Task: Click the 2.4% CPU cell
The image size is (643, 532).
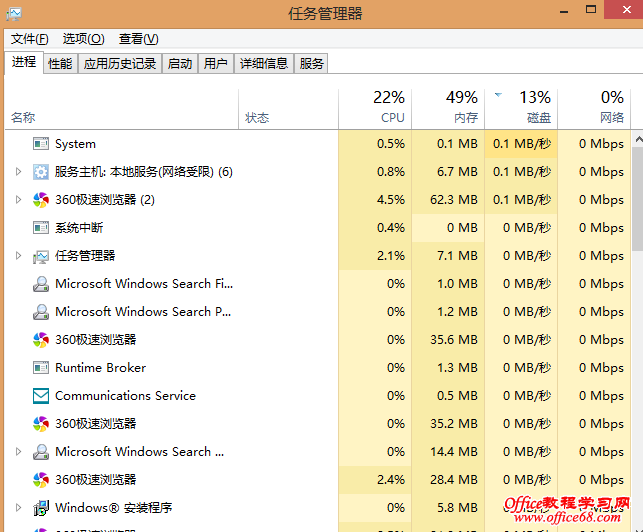Action: [375, 479]
